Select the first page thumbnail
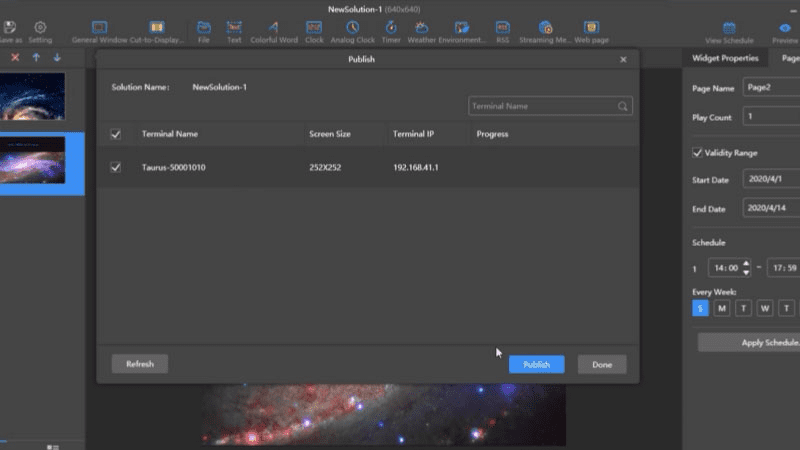 click(33, 96)
